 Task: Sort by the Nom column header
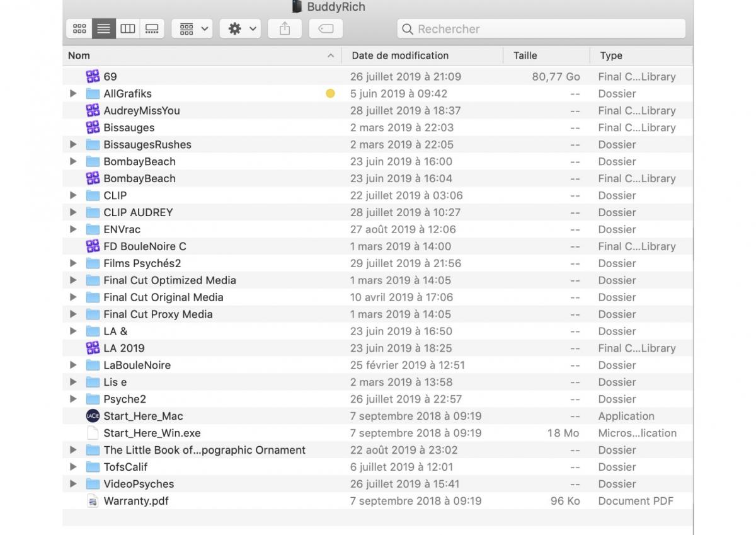(x=202, y=55)
